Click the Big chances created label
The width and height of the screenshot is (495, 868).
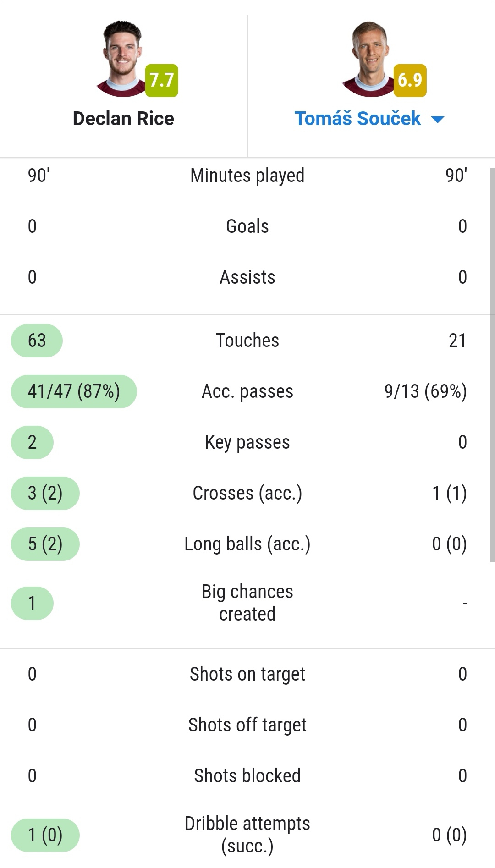[247, 603]
